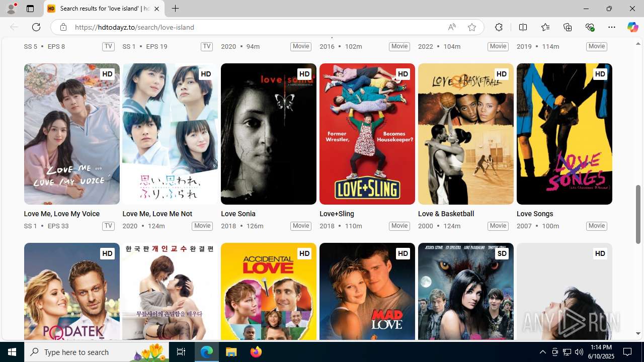Click the scrollbar down arrow
Screen dimensions: 644x362
(x=638, y=333)
